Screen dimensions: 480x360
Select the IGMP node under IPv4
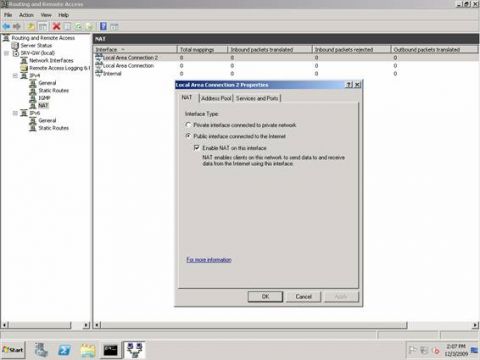tap(44, 98)
